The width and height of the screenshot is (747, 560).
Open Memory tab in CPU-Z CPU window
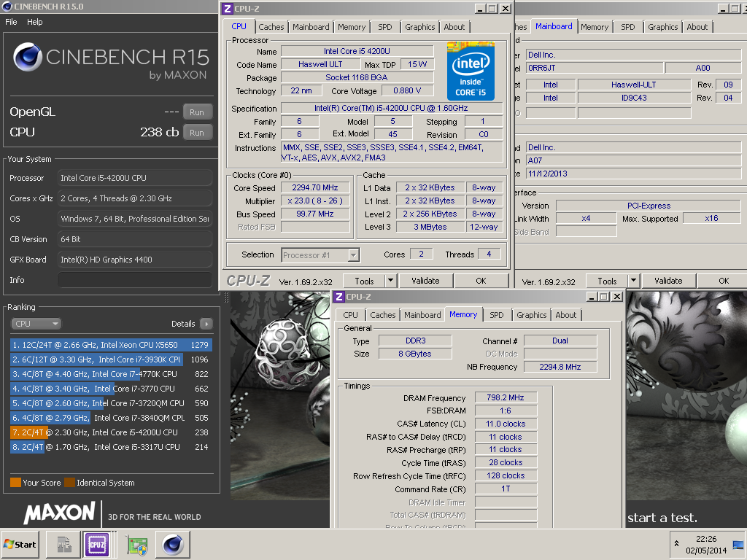pos(352,27)
